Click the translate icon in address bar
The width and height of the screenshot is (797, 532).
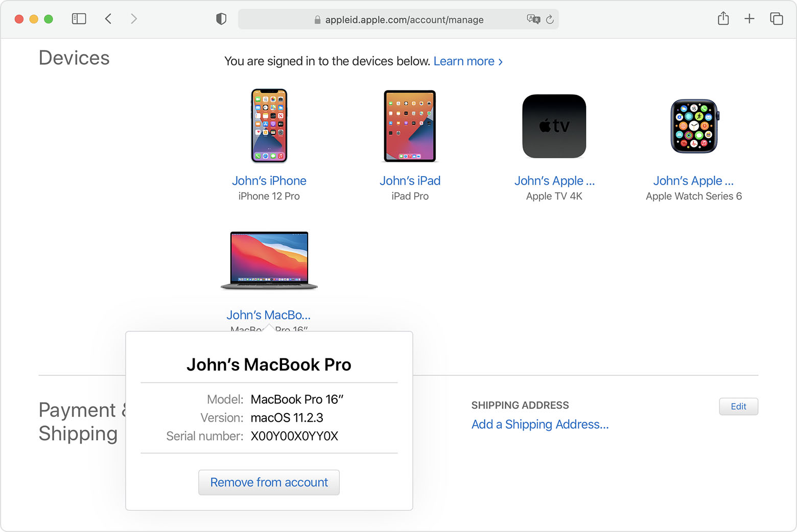(x=533, y=19)
